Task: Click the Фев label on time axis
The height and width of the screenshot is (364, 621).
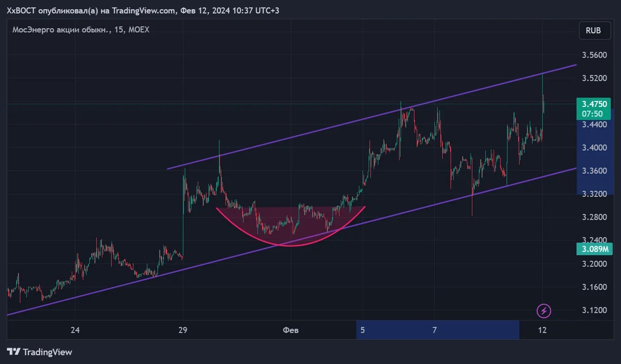Action: pyautogui.click(x=290, y=330)
